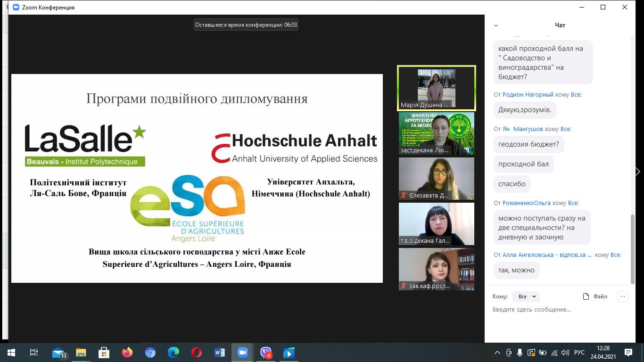644x362 pixels.
Task: Open Wi-Fi network settings in the tray
Action: [554, 353]
